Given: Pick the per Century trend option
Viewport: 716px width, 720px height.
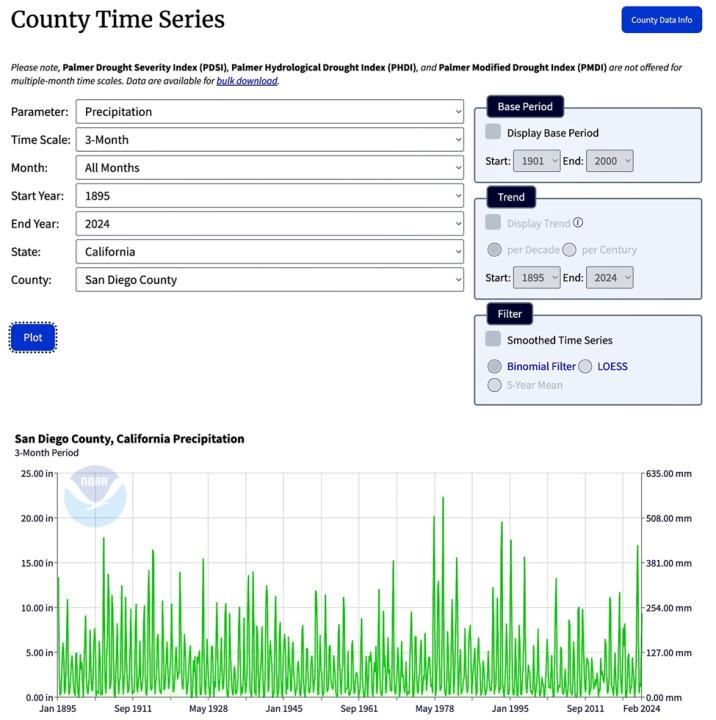Looking at the screenshot, I should [569, 250].
